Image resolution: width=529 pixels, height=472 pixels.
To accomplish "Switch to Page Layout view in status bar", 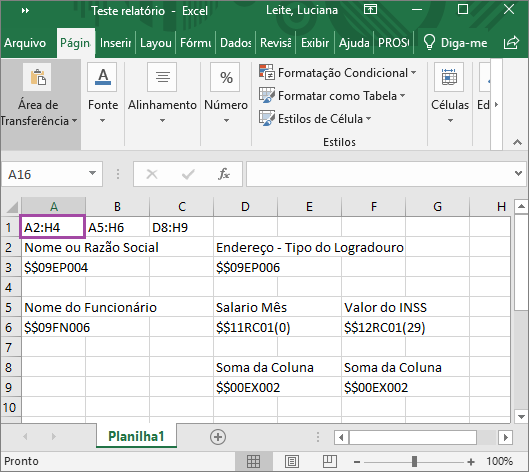I will tap(291, 461).
